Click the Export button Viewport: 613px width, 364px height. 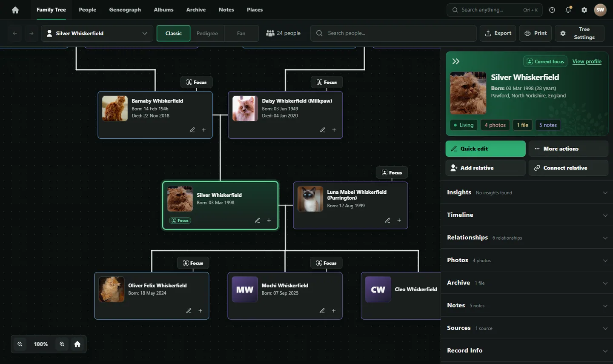point(498,33)
